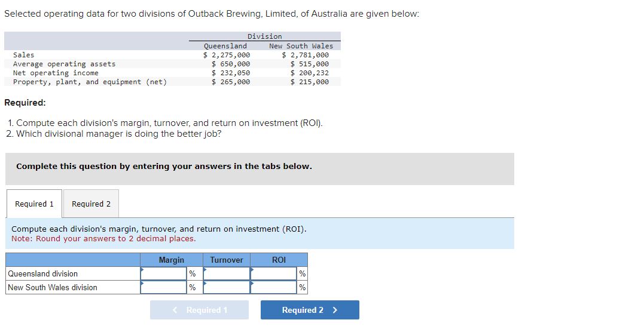Click the Queensland column heading in data table

coord(225,46)
